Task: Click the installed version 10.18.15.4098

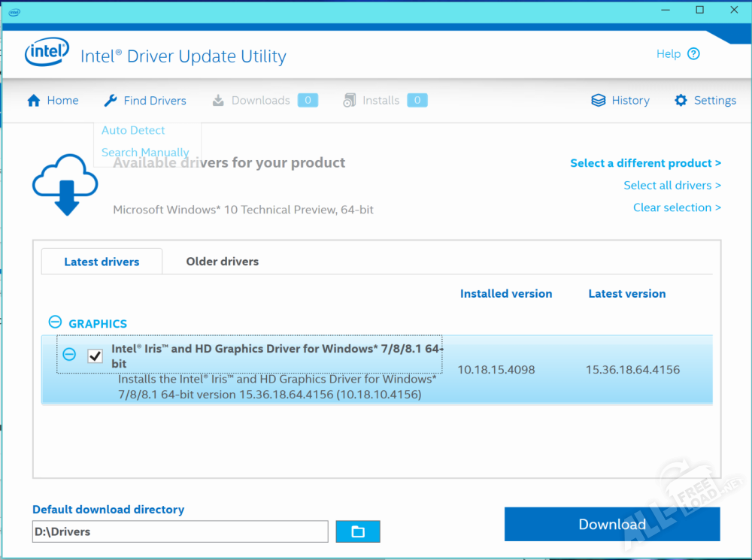Action: 496,370
